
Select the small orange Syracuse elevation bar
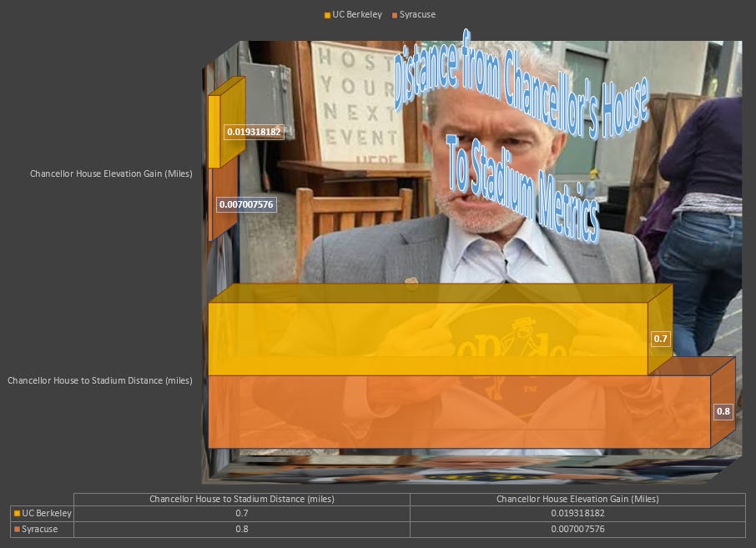[210, 204]
